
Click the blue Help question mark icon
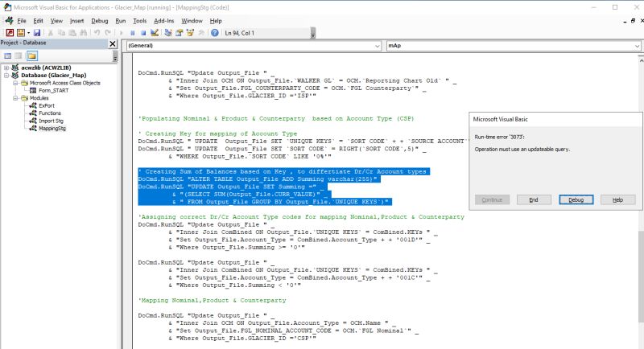click(214, 33)
